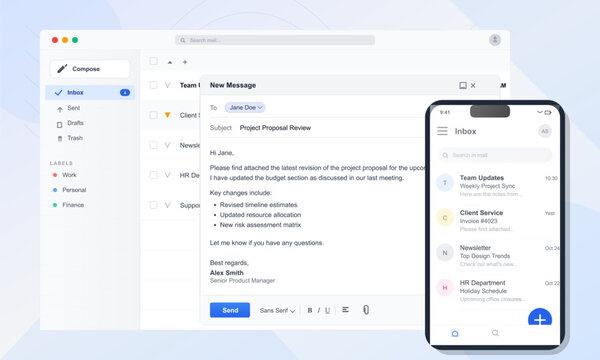Toggle underline formatting
The height and width of the screenshot is (360, 600).
(327, 310)
